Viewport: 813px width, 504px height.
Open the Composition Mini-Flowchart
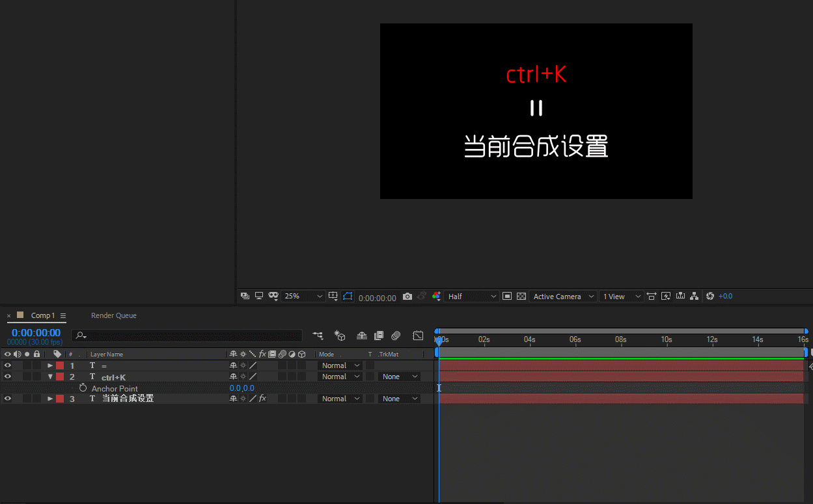318,336
